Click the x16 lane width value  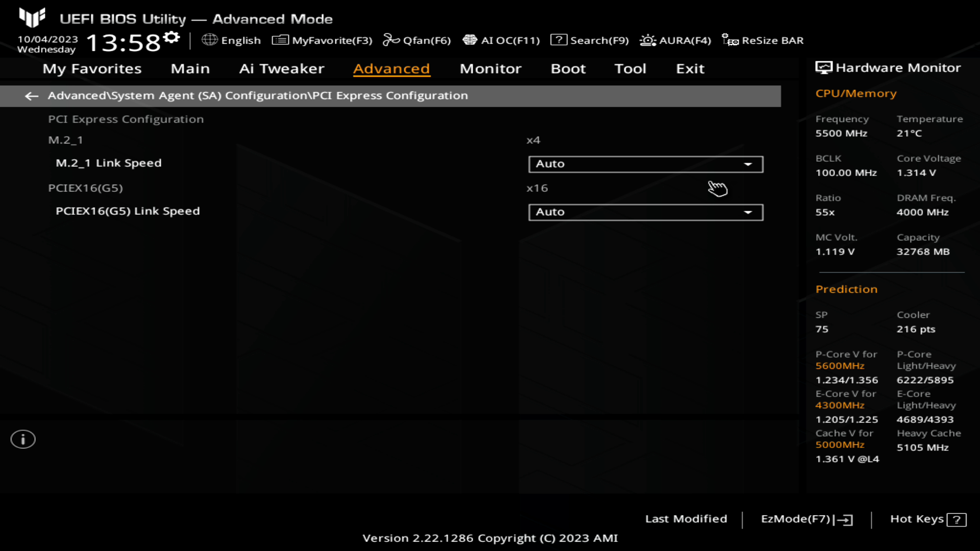pyautogui.click(x=537, y=188)
